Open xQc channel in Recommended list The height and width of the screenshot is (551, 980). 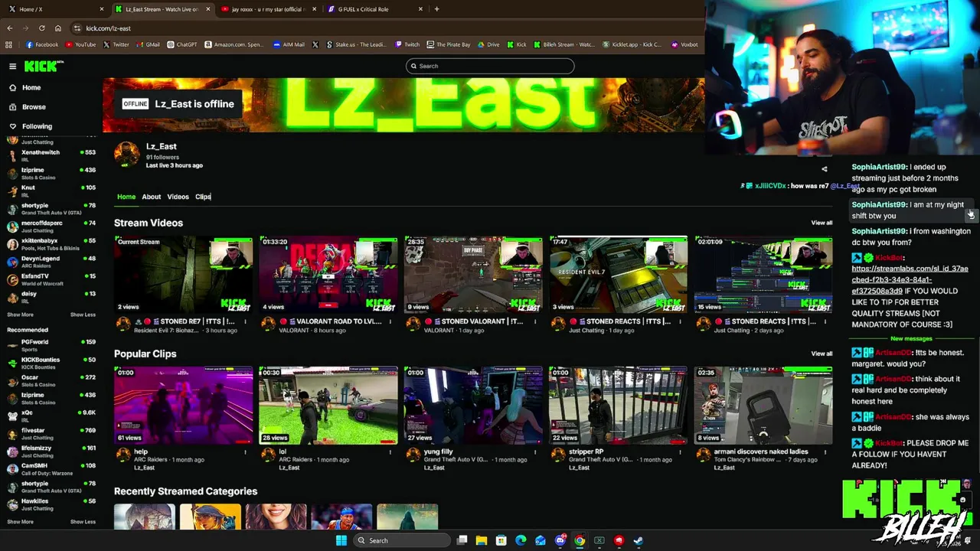[51, 416]
